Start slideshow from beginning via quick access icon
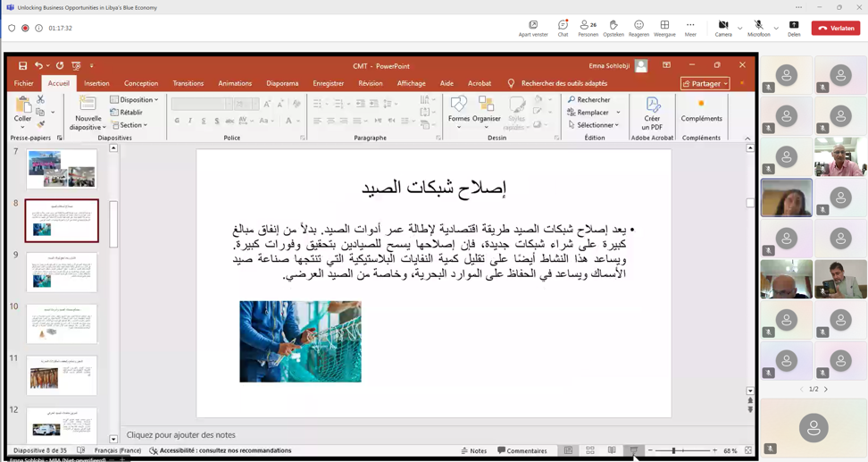The image size is (868, 462). click(x=76, y=65)
